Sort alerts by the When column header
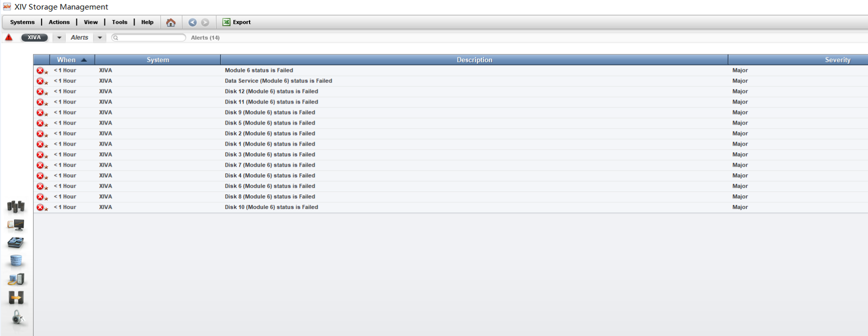The width and height of the screenshot is (868, 336). [x=72, y=60]
